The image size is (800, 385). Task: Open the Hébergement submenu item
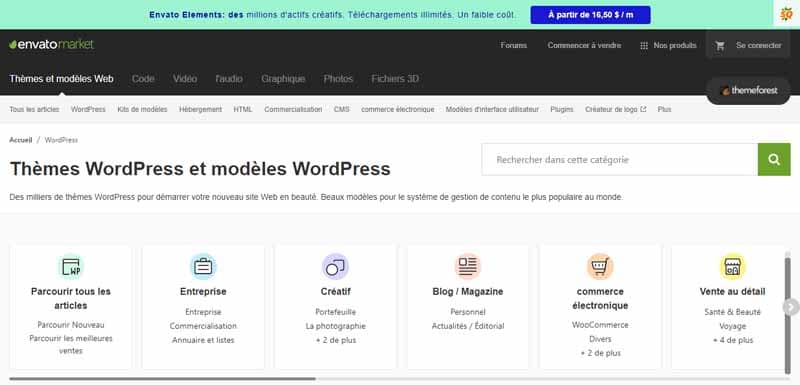[x=201, y=109]
